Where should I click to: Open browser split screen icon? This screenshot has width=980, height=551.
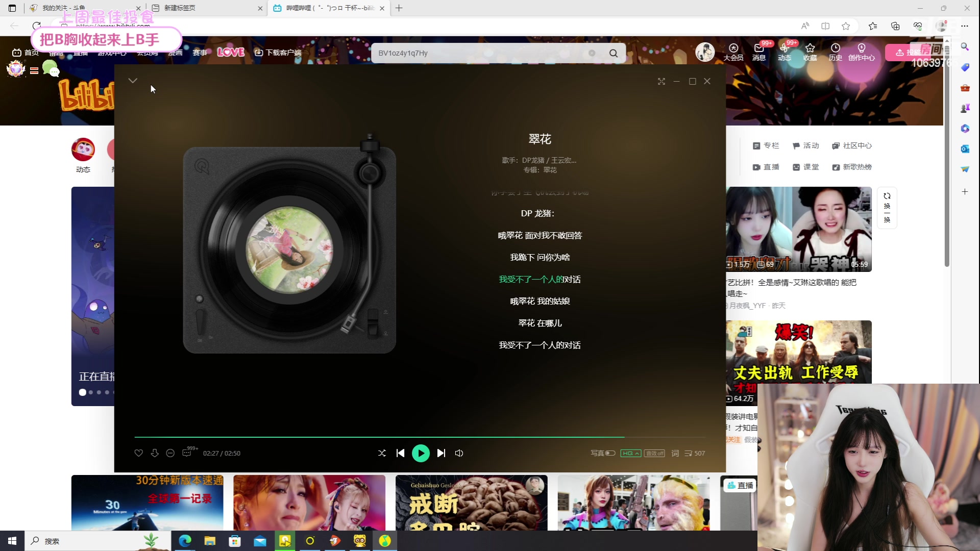click(x=825, y=26)
